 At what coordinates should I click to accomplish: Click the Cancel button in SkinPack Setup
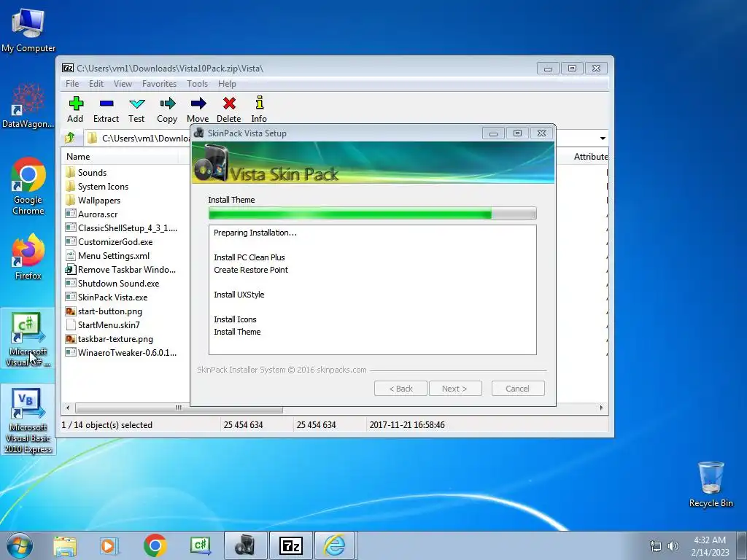pos(518,389)
